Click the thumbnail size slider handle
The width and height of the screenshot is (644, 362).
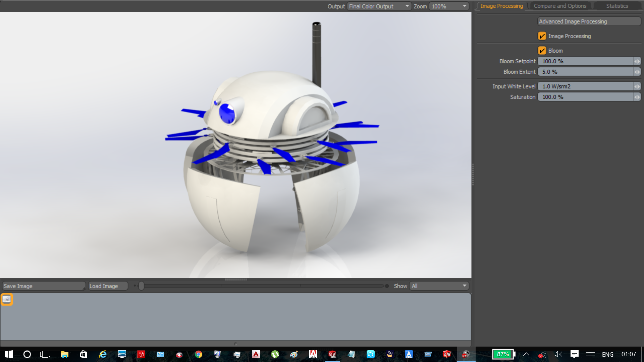(141, 286)
